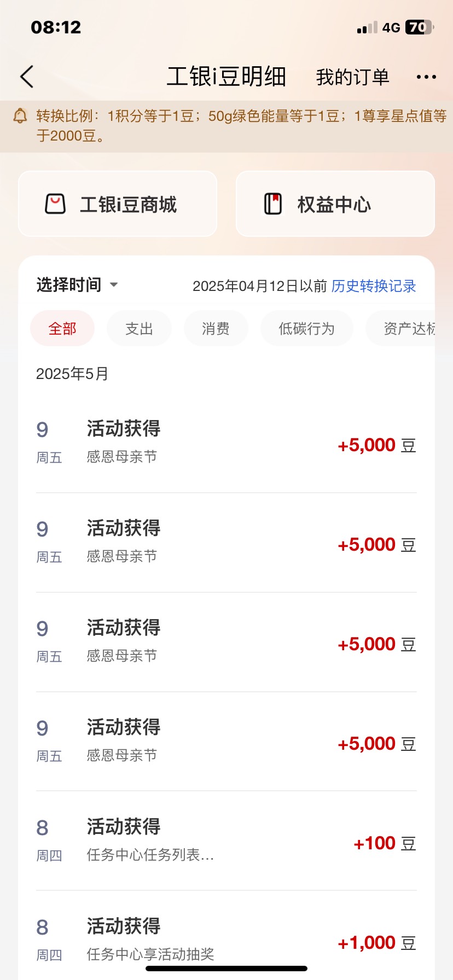Open the +100 豆 任务中心任务列表 record
The width and height of the screenshot is (453, 980).
226,841
